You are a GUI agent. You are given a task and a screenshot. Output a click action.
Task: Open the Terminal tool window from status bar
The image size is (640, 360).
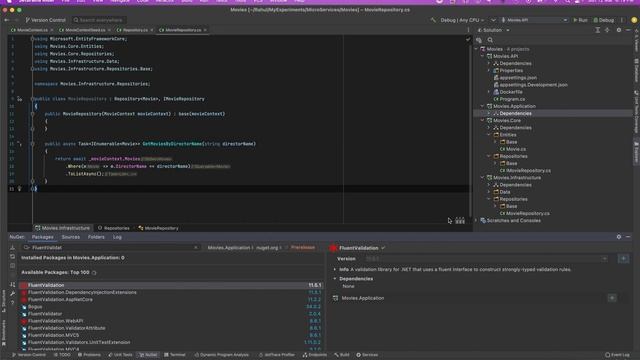(175, 355)
